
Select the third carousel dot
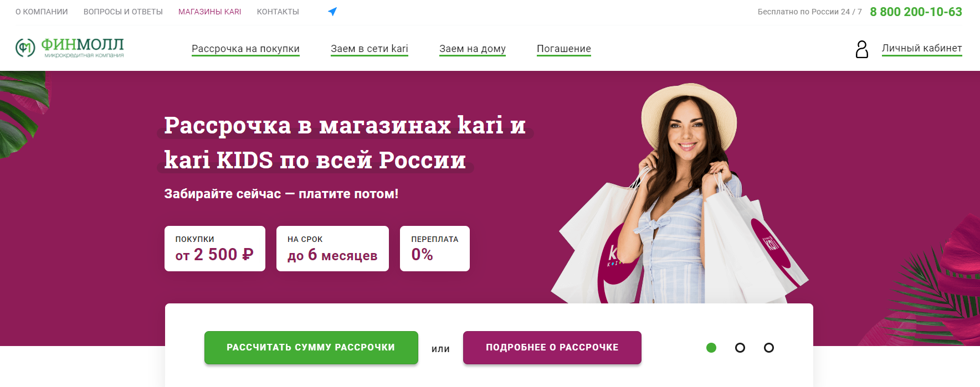(x=769, y=348)
